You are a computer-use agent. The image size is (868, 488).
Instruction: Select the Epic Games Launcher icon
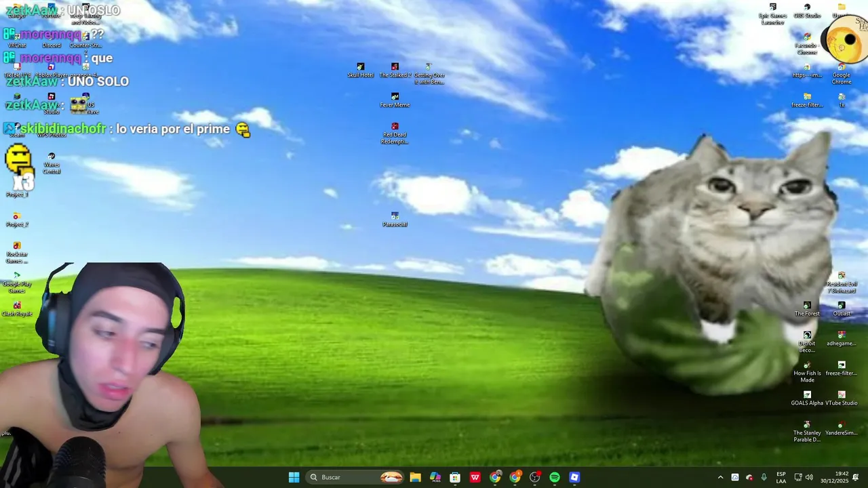tap(772, 14)
